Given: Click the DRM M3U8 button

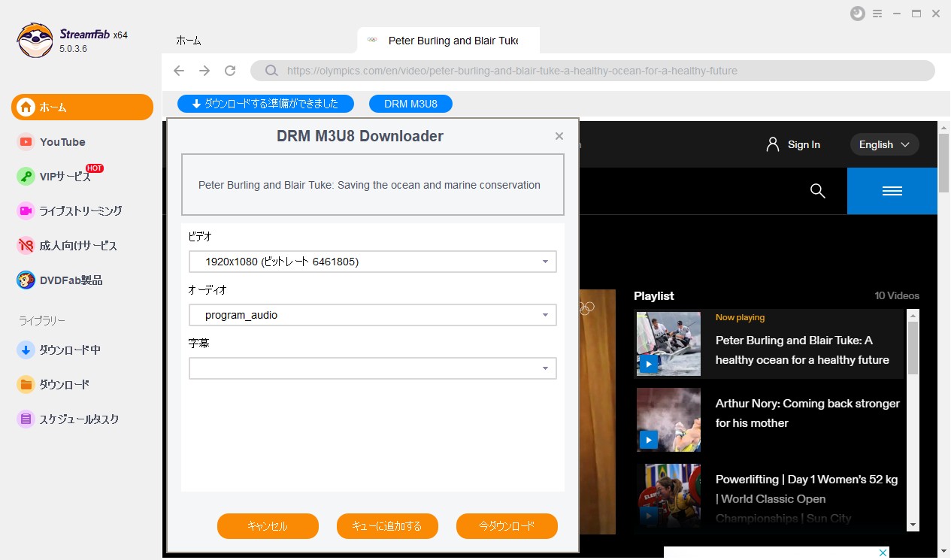Looking at the screenshot, I should (410, 104).
